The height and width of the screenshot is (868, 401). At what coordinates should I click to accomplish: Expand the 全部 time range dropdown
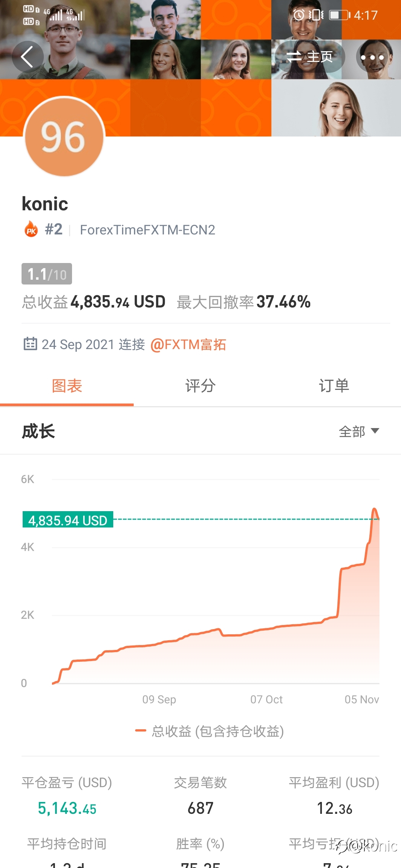coord(359,431)
